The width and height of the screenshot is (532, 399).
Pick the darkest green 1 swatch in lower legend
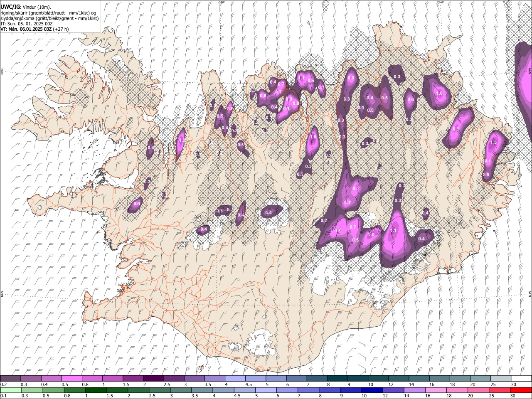tap(96, 390)
